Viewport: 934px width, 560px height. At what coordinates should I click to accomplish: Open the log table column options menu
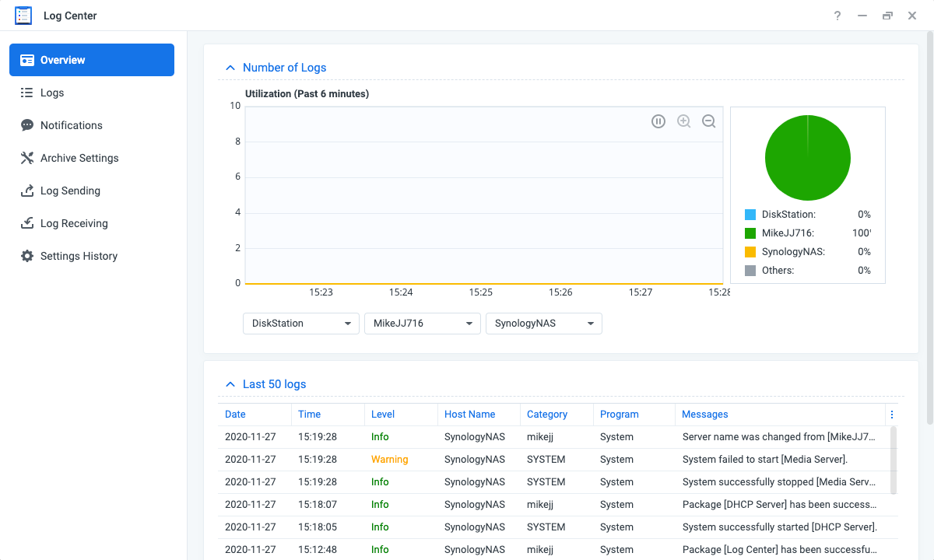(x=892, y=415)
